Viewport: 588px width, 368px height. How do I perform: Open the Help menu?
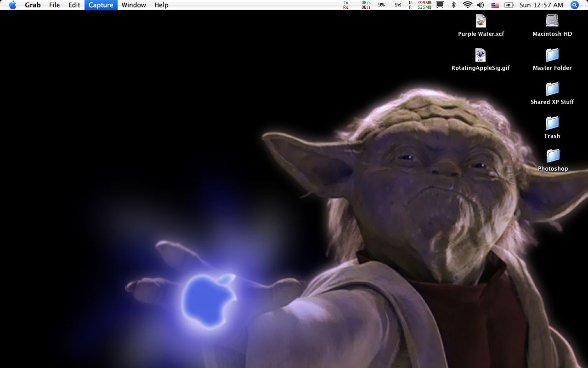coord(161,5)
